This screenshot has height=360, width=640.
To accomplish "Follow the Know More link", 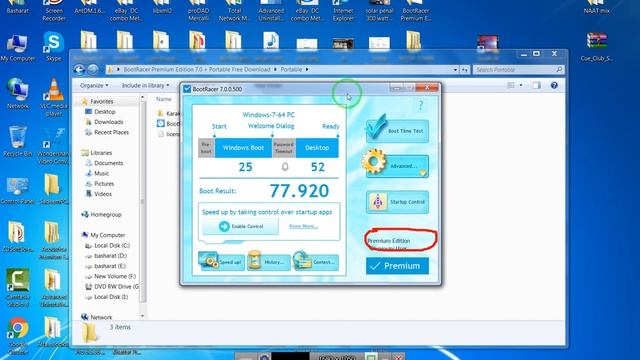I will tap(303, 226).
